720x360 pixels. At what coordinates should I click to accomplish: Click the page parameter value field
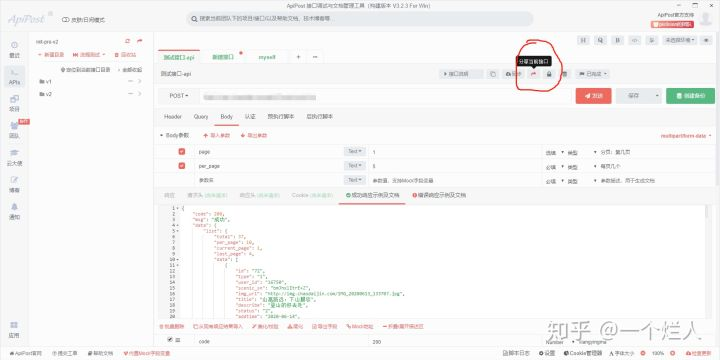point(456,152)
